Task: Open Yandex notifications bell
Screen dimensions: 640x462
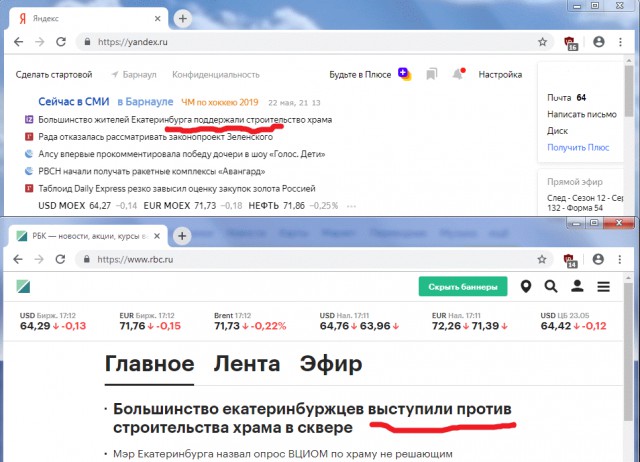Action: pyautogui.click(x=458, y=74)
